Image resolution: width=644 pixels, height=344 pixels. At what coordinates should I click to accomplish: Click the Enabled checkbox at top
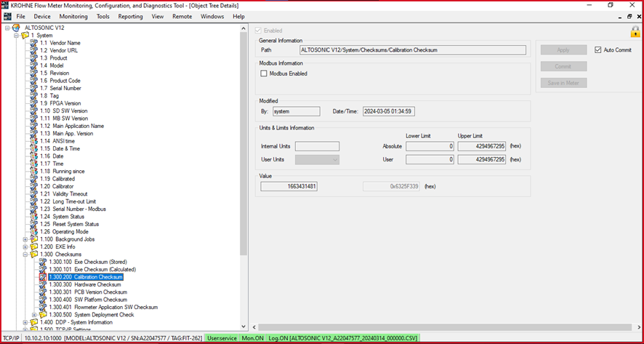click(258, 31)
